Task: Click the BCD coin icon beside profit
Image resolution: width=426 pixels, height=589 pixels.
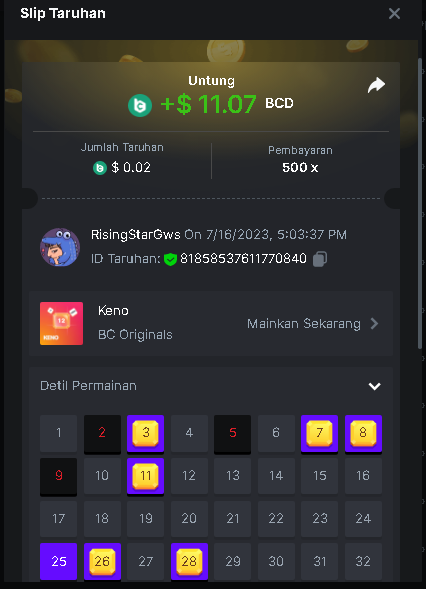Action: point(140,105)
